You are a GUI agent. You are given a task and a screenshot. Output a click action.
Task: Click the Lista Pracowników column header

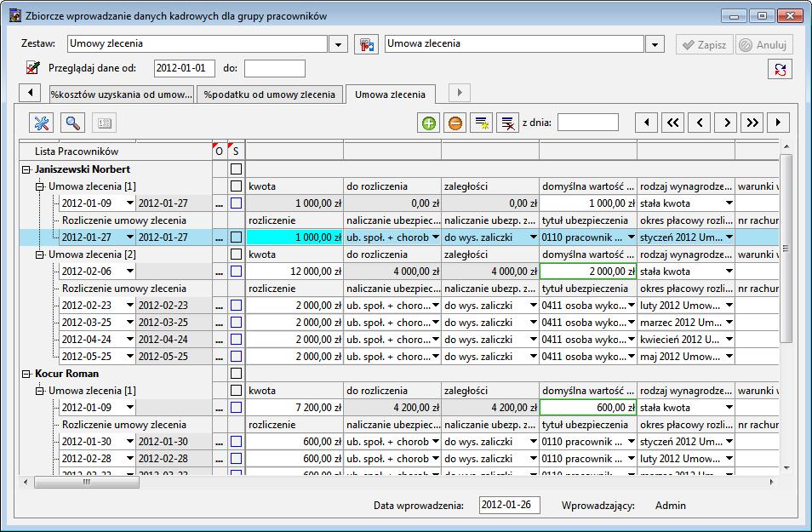[x=116, y=152]
